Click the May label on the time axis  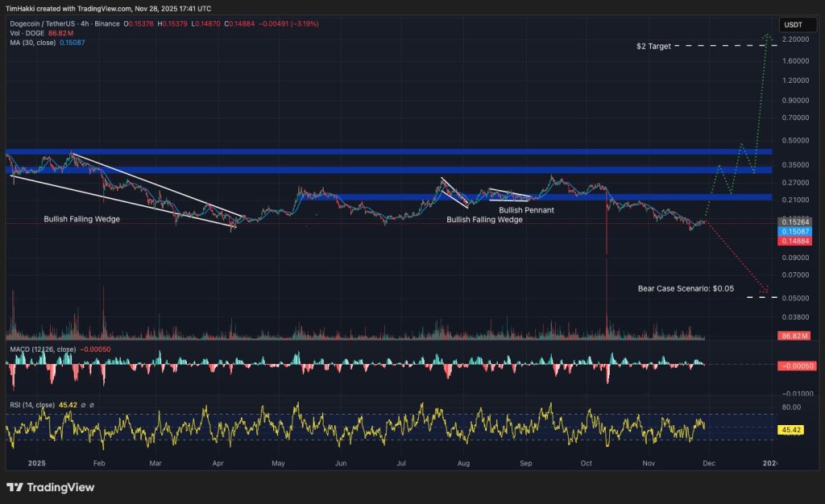(x=278, y=464)
